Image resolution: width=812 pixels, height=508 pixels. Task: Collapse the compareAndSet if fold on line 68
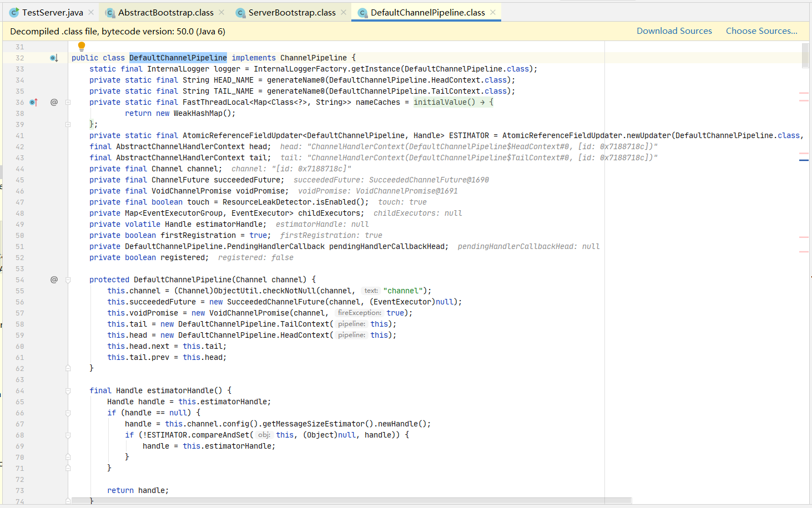coord(68,435)
